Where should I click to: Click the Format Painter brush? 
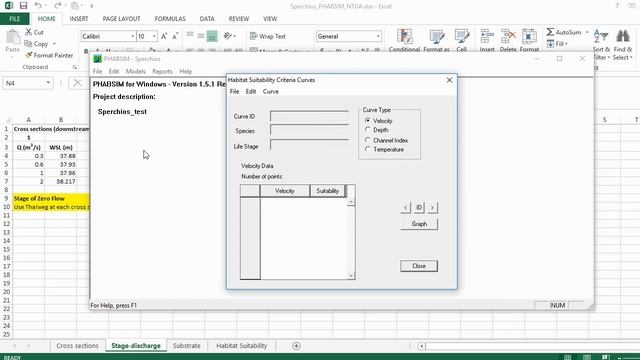pyautogui.click(x=29, y=55)
